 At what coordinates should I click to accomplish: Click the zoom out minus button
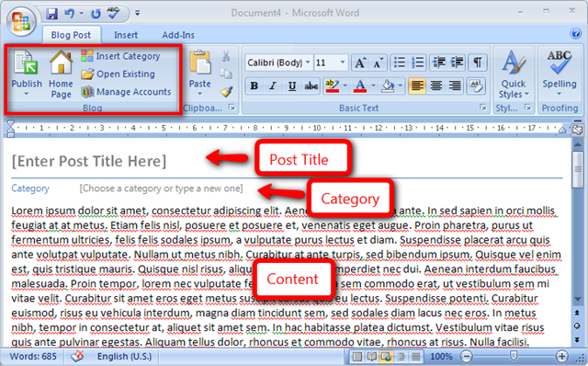coord(466,356)
